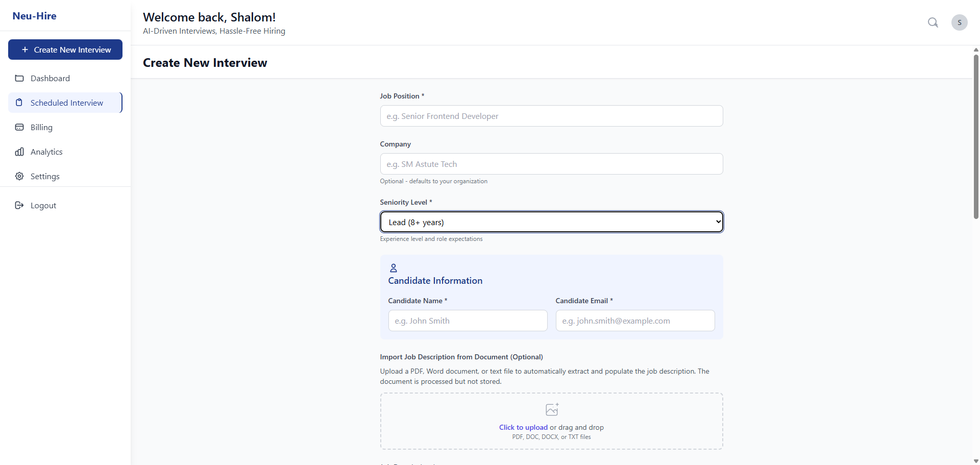980x465 pixels.
Task: Focus the Job Position input field
Action: tap(551, 116)
